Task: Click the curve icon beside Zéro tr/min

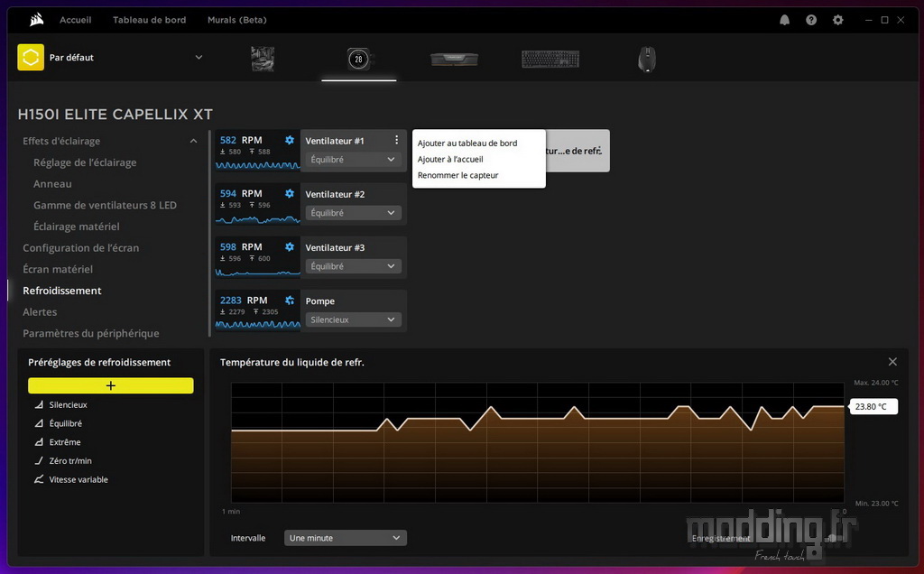Action: pyautogui.click(x=39, y=461)
